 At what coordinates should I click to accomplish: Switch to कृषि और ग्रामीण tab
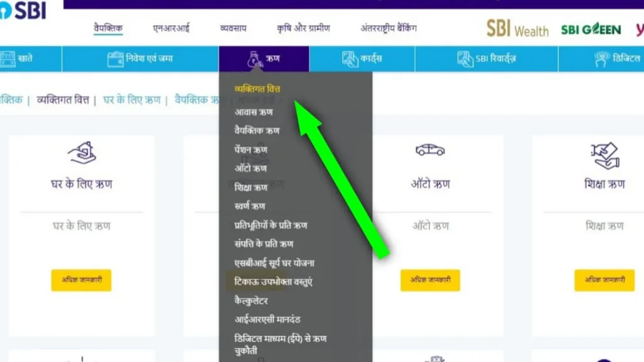[304, 28]
